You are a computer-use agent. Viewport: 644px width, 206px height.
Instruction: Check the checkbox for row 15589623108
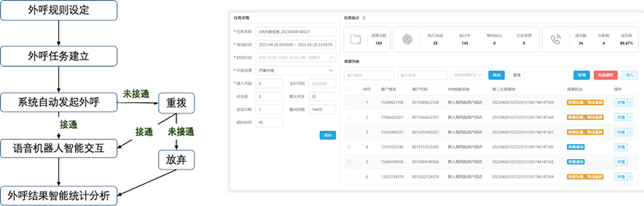[x=349, y=102]
